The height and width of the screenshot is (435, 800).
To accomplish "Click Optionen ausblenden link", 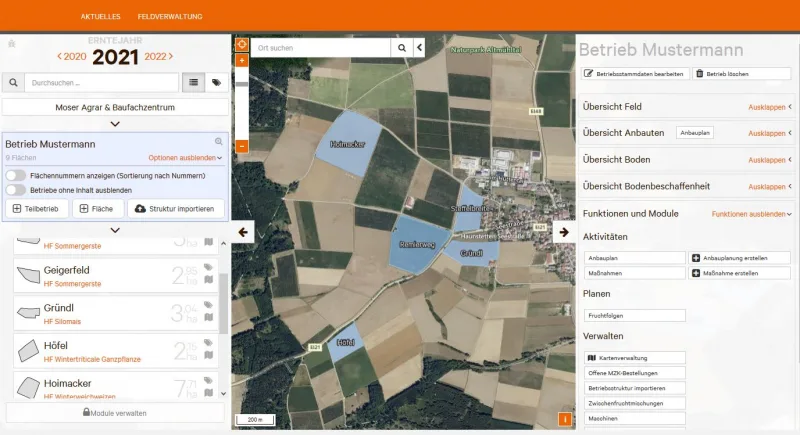I will tap(185, 158).
